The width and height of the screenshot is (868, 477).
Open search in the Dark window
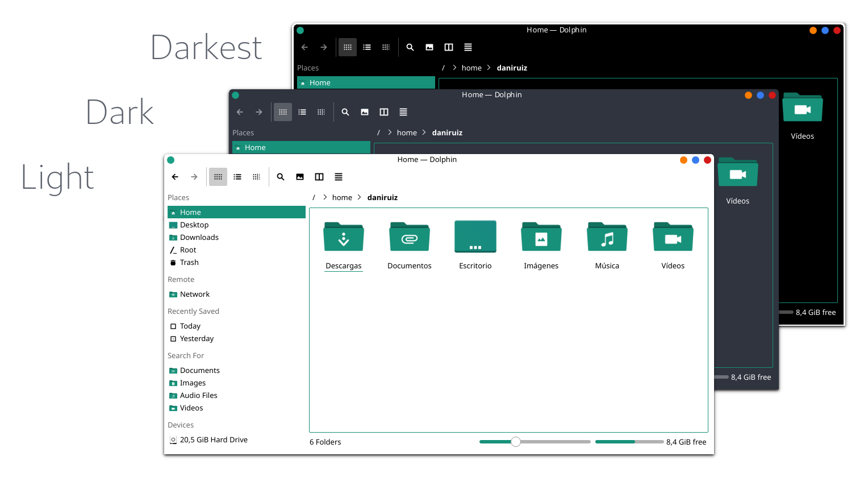tap(345, 112)
